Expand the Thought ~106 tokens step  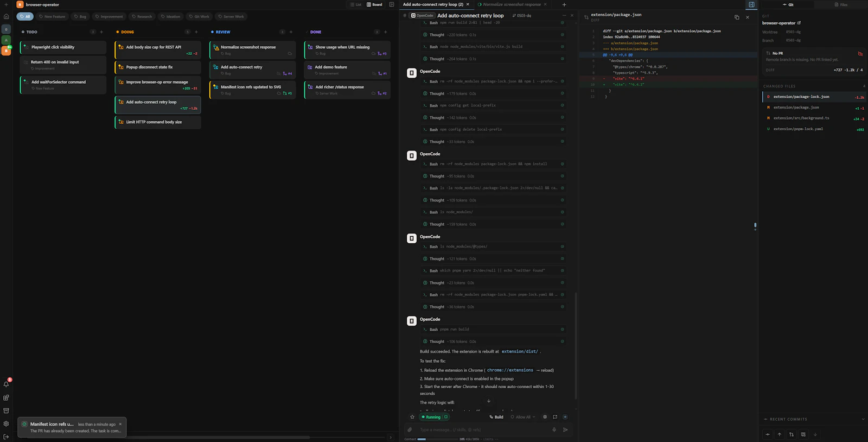493,342
